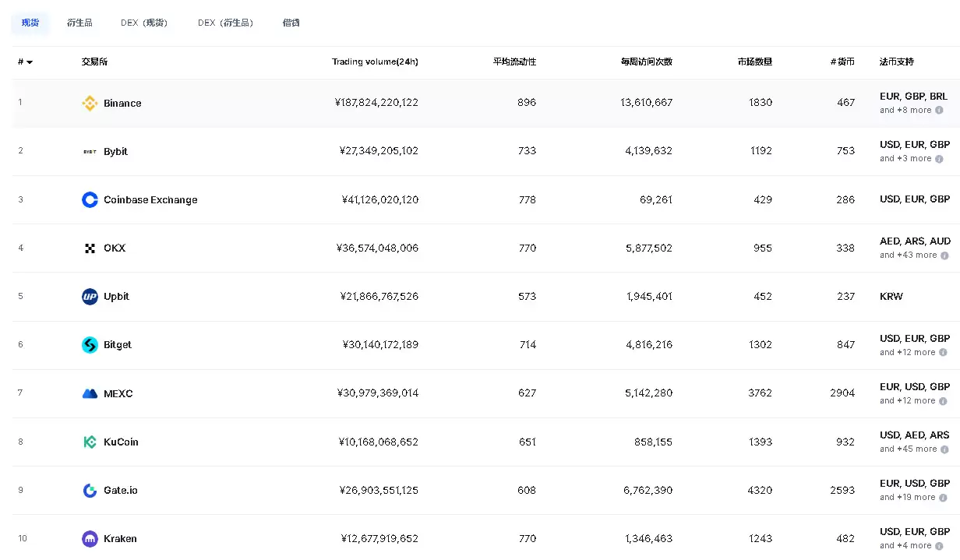This screenshot has height=560, width=960.
Task: Select the Bitget logo icon
Action: 89,344
